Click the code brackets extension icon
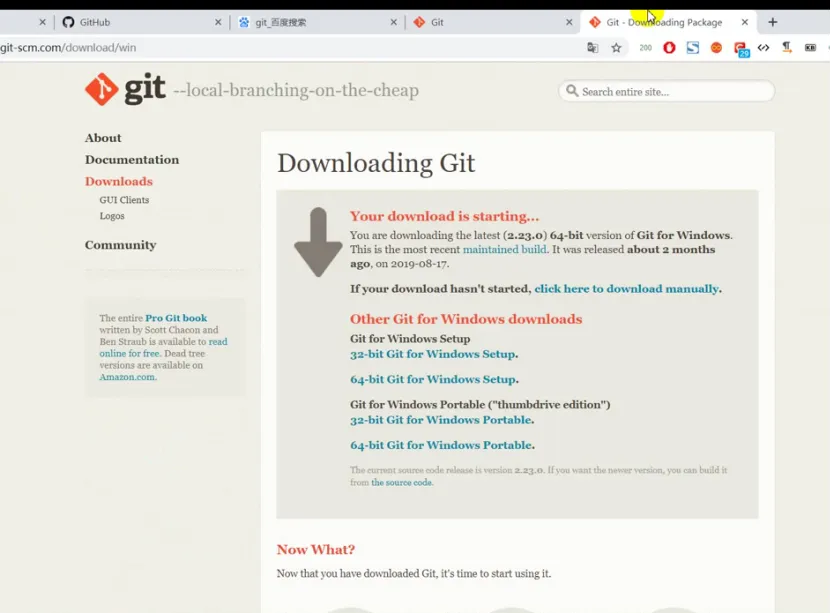This screenshot has width=831, height=613. [x=763, y=48]
